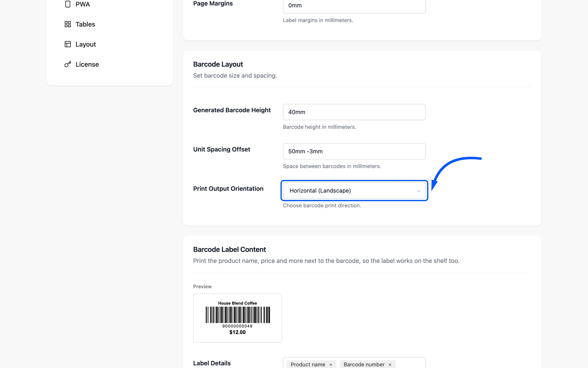
Task: Click the '90000000049' barcode number text
Action: click(x=237, y=326)
